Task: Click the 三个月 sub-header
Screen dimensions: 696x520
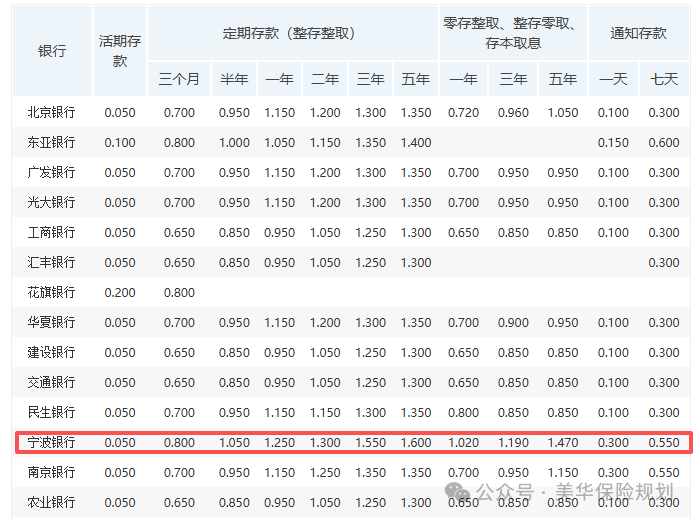Action: pos(179,79)
